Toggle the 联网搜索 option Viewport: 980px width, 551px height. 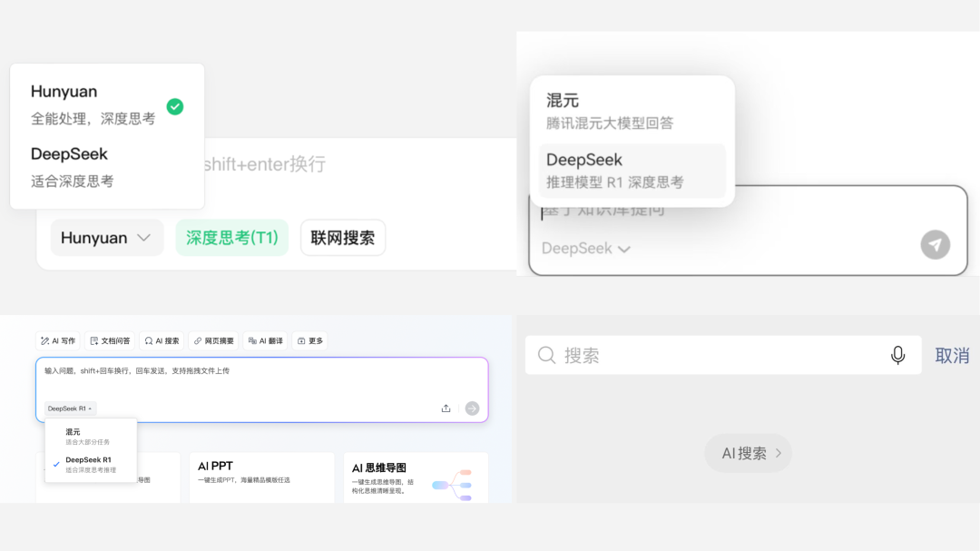[x=342, y=238]
